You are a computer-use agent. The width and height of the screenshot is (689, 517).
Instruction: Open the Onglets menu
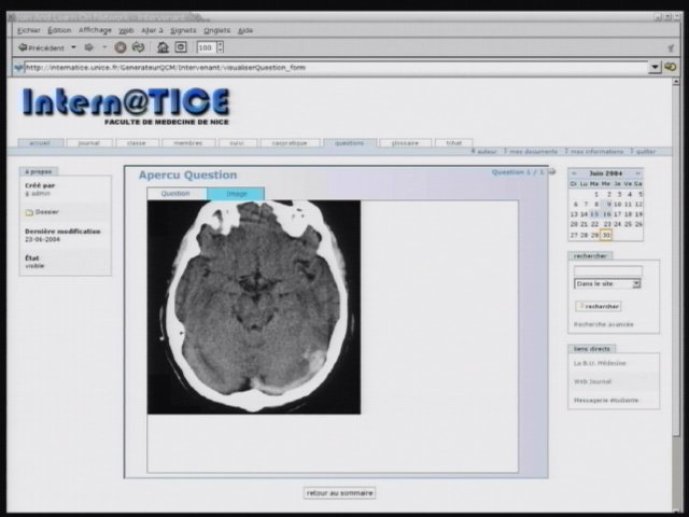click(217, 30)
